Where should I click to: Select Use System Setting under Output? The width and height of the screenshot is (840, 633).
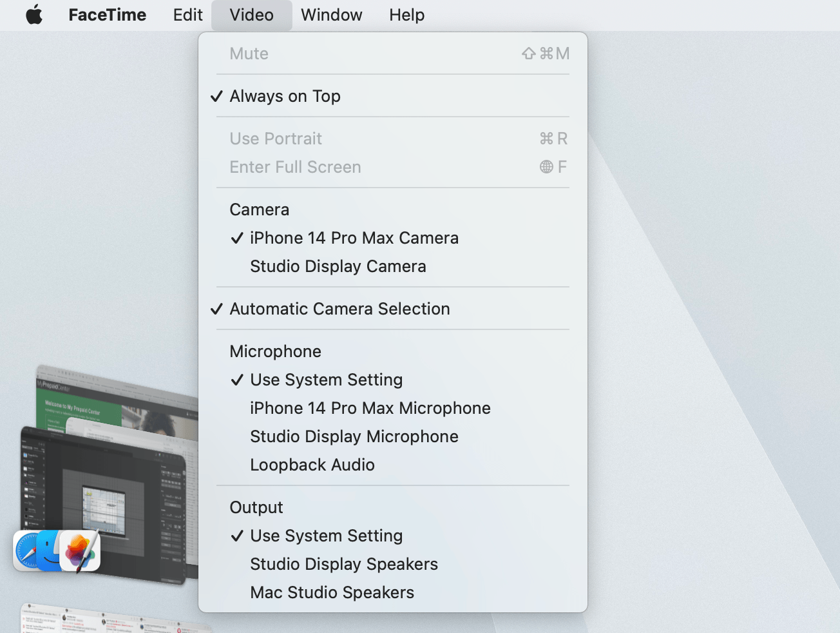[x=393, y=536]
